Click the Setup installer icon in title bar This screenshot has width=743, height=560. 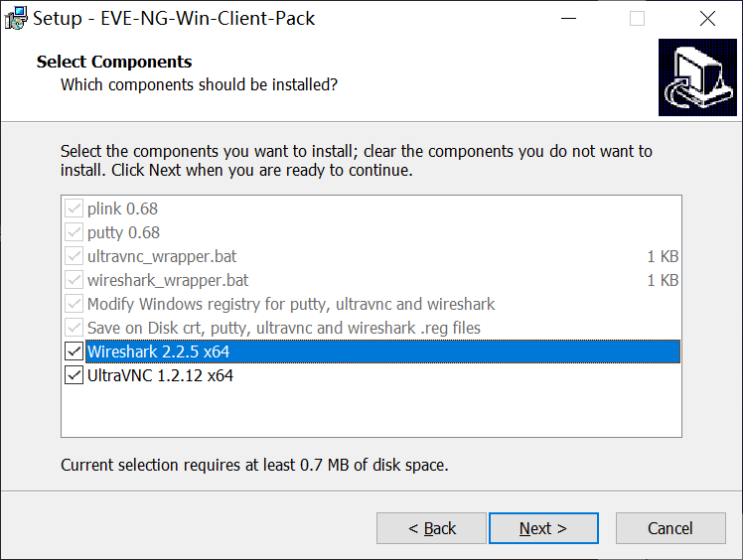point(16,19)
